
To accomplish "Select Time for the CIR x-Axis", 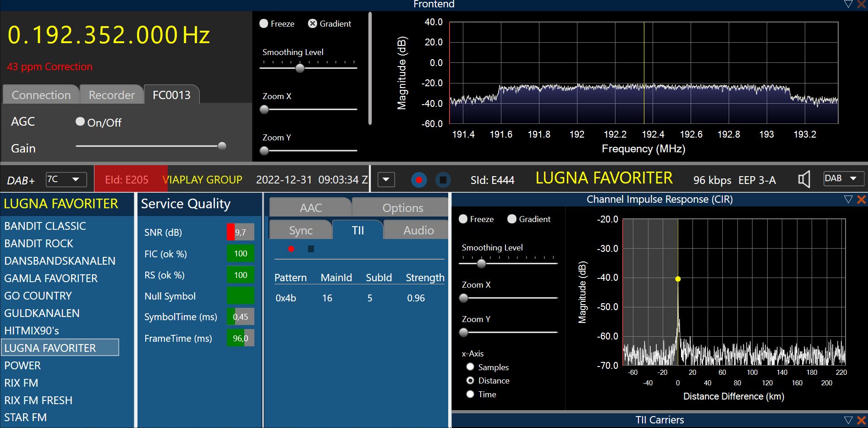I will point(470,394).
